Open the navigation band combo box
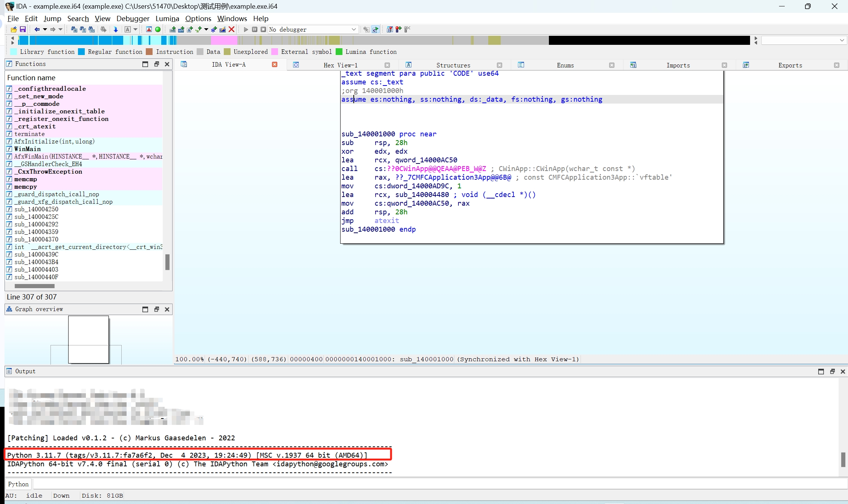 804,40
